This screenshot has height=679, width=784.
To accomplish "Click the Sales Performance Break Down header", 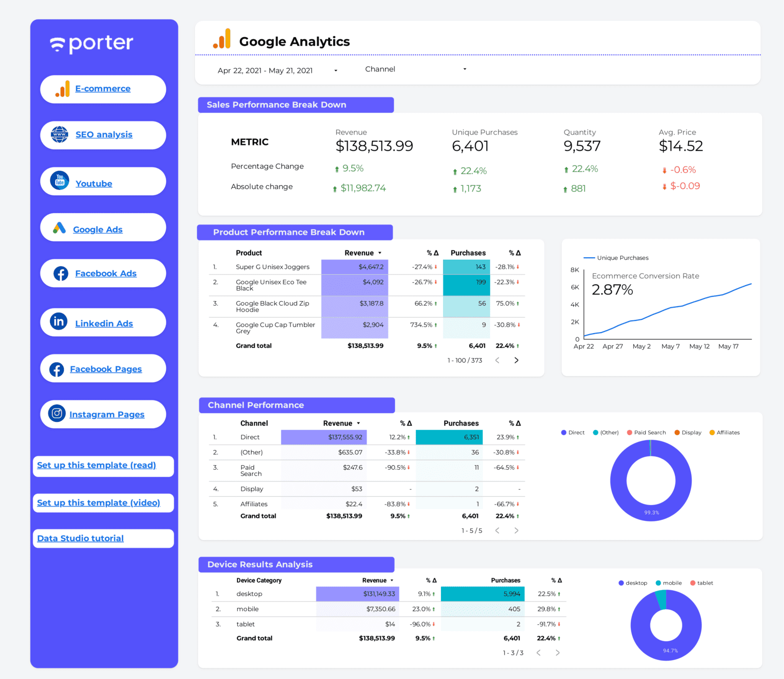I will (276, 105).
